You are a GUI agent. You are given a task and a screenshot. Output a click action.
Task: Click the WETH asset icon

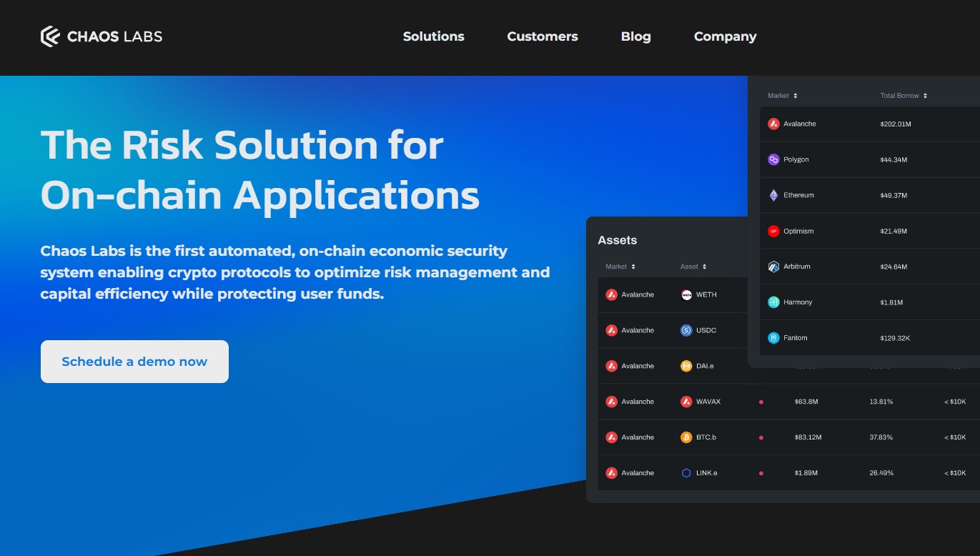pyautogui.click(x=686, y=294)
